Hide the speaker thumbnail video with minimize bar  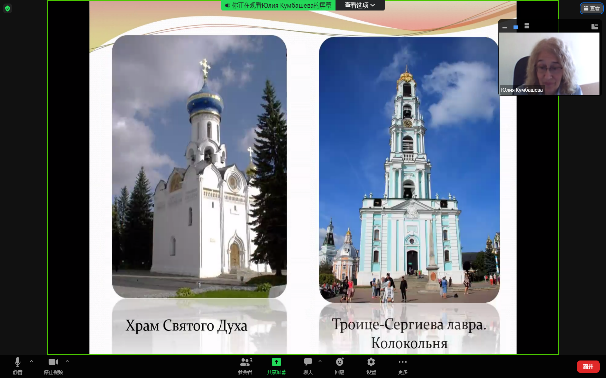click(x=504, y=27)
